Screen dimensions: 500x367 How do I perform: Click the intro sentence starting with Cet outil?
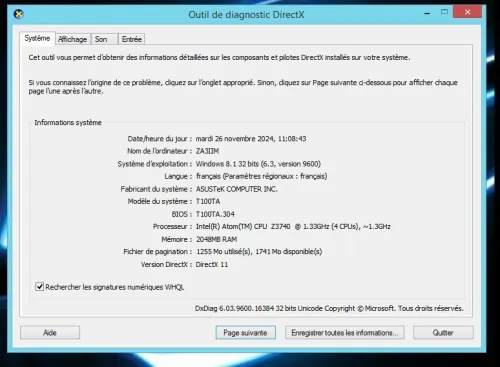[219, 58]
